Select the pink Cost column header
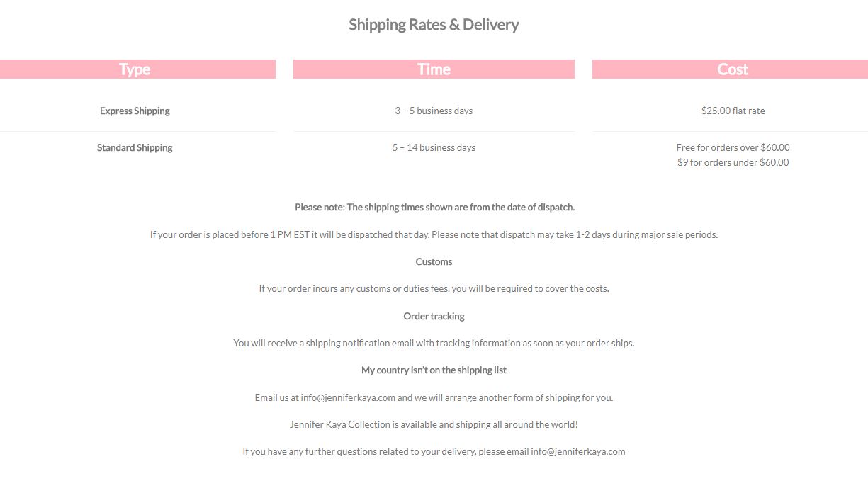Image resolution: width=868 pixels, height=481 pixels. coord(730,69)
